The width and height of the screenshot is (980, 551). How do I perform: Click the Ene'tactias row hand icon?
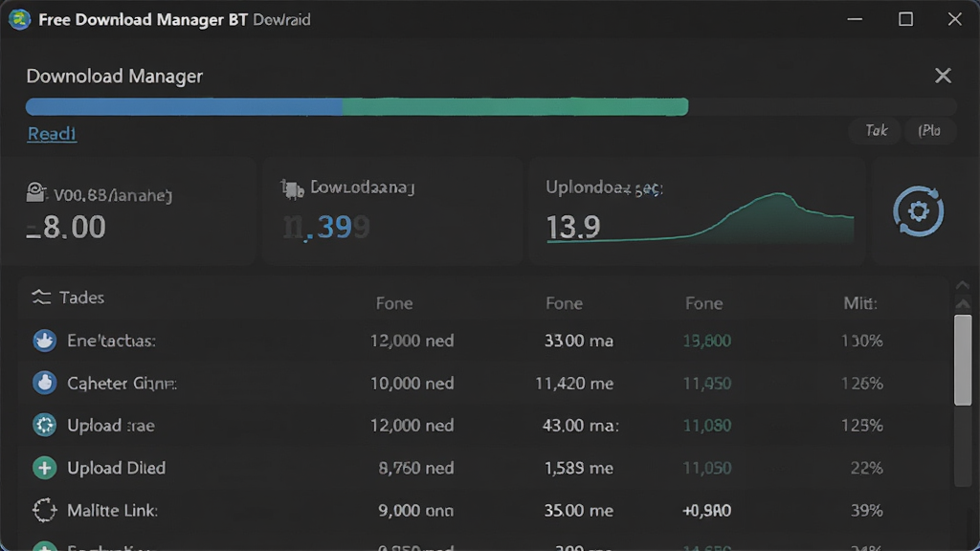point(44,341)
